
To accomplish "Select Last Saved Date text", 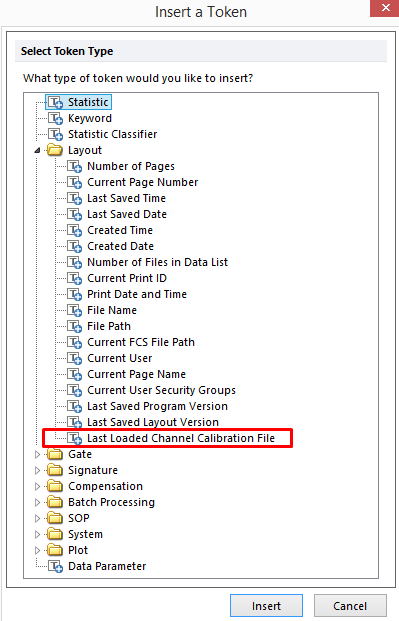I will coord(127,214).
